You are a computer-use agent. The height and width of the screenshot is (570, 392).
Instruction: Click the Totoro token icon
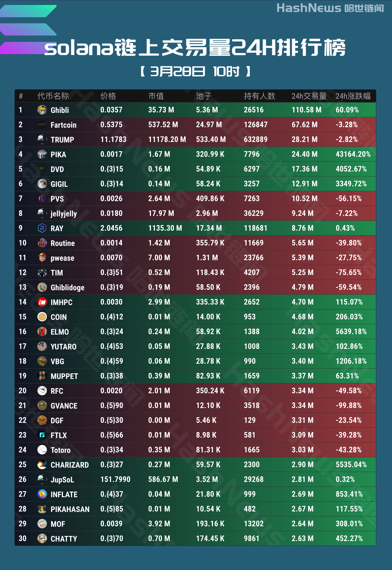coord(42,450)
